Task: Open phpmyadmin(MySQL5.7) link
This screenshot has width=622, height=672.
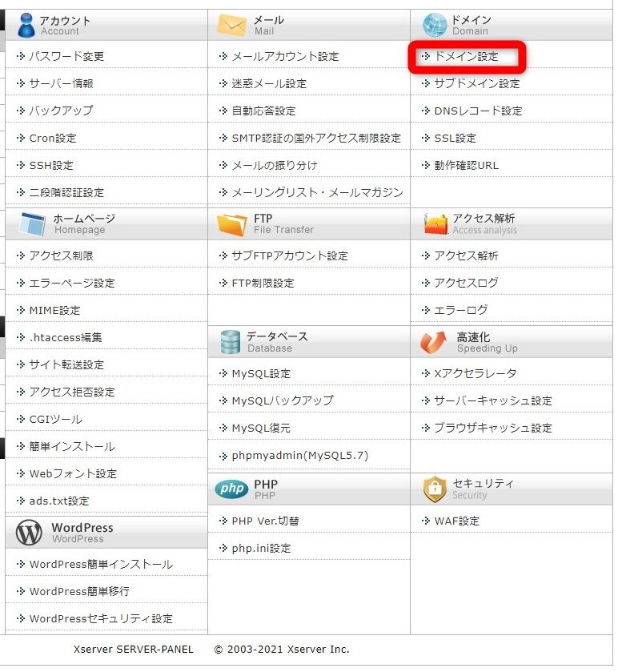Action: [x=300, y=456]
